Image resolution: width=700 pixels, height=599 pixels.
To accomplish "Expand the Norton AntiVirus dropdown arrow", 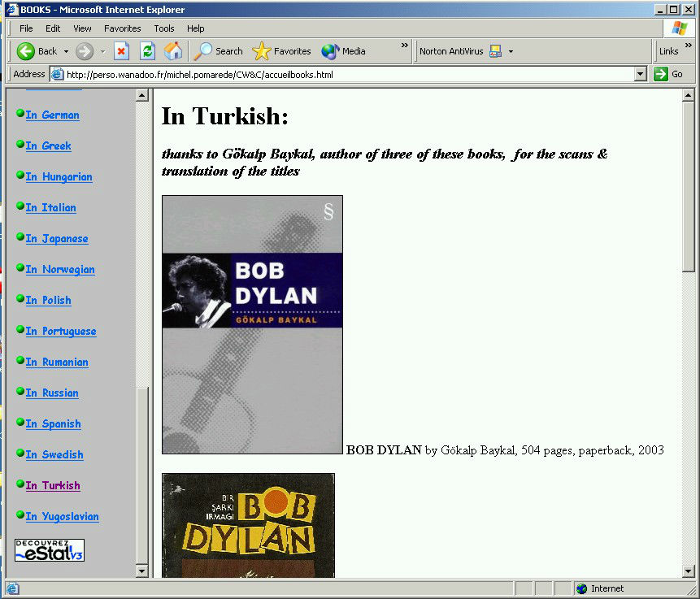I will (x=511, y=52).
